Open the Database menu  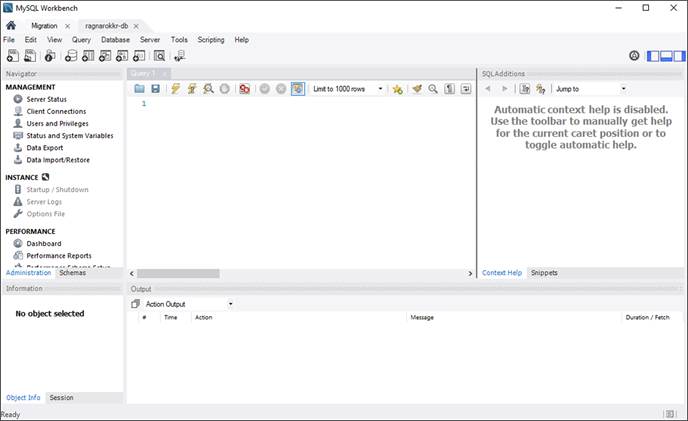click(115, 40)
